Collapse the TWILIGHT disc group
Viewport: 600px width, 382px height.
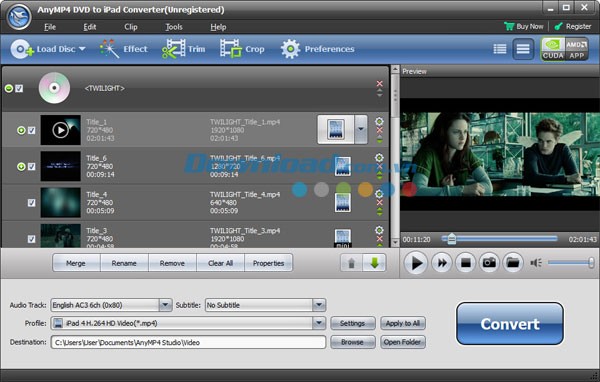pyautogui.click(x=8, y=88)
